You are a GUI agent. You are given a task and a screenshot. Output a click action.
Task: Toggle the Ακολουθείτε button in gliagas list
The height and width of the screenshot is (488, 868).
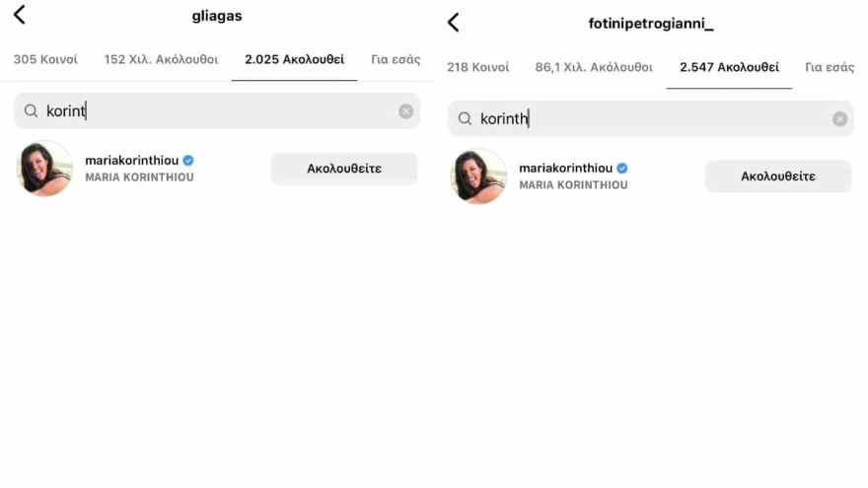344,169
